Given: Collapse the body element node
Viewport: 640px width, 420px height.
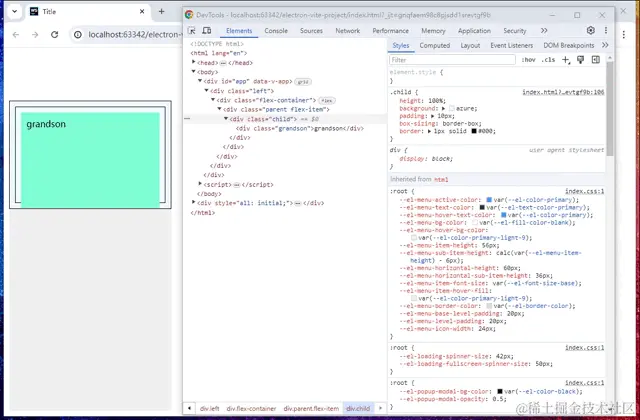Looking at the screenshot, I should [x=193, y=71].
